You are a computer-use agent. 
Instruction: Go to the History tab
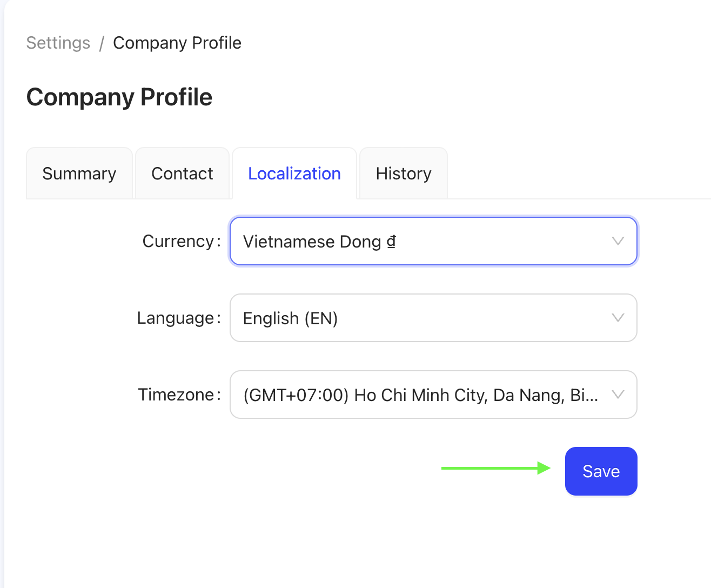point(403,173)
